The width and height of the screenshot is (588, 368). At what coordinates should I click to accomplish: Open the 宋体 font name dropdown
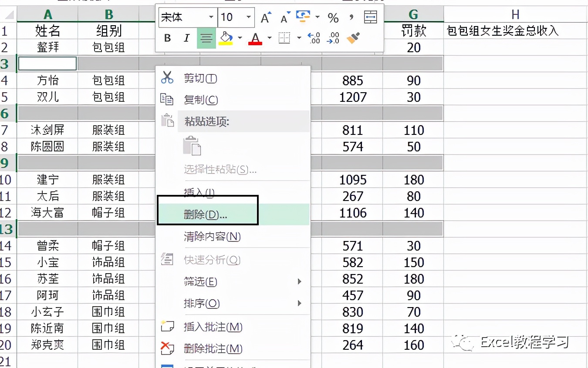[x=211, y=17]
